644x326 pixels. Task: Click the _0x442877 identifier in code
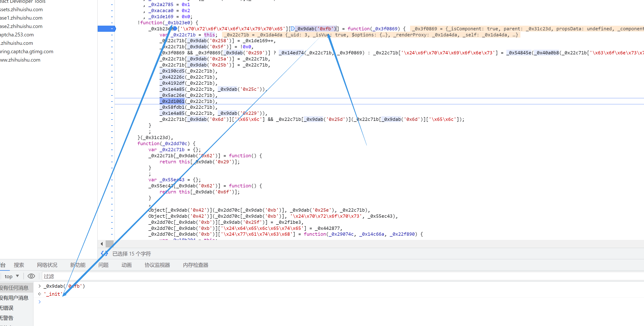pyautogui.click(x=327, y=228)
